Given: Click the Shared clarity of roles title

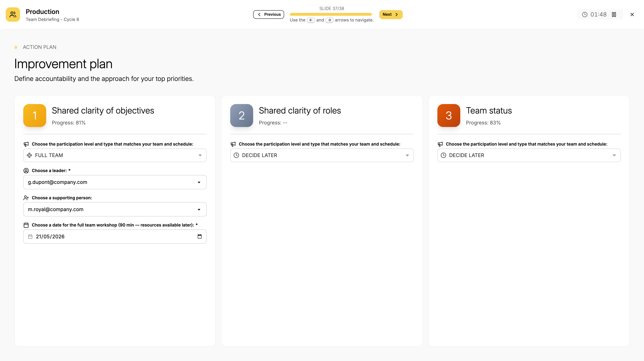Looking at the screenshot, I should (x=300, y=111).
